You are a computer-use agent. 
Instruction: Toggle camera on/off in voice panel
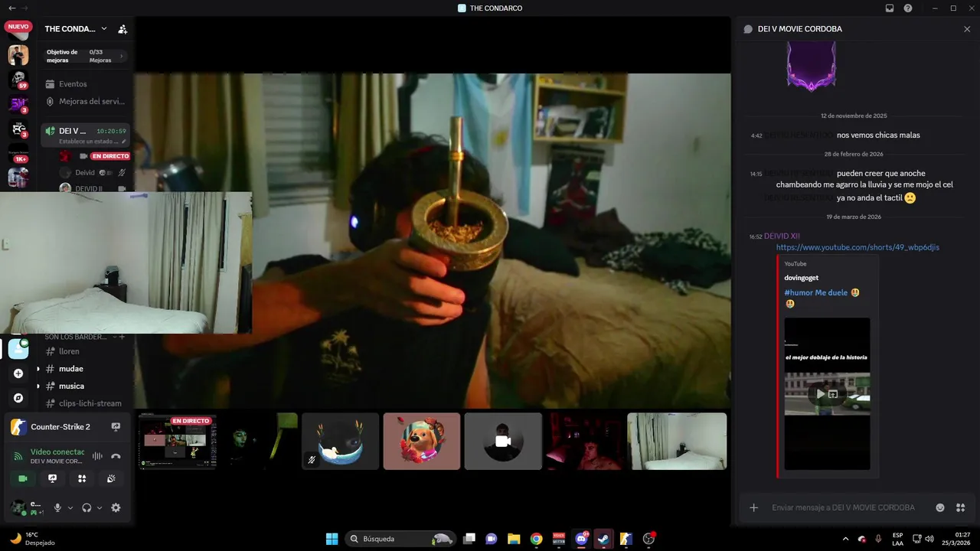coord(23,478)
